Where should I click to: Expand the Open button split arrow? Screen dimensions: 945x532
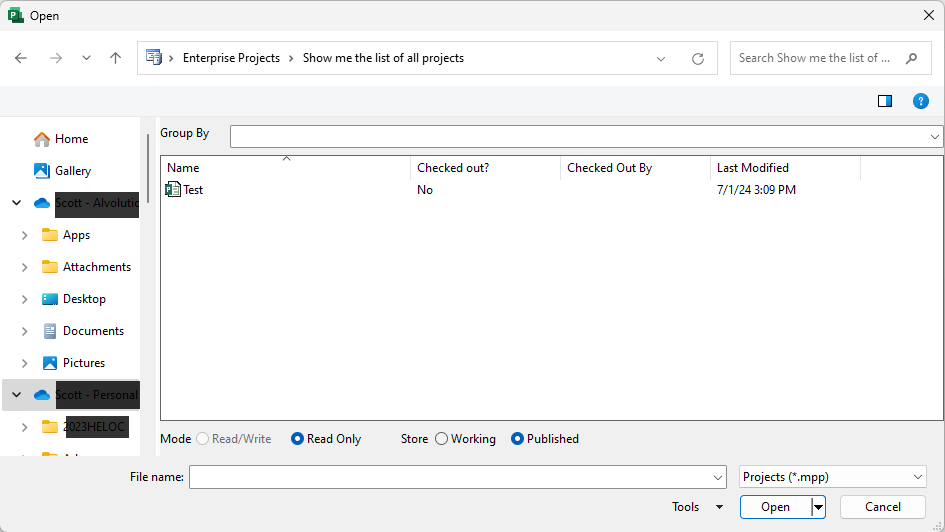pos(818,507)
